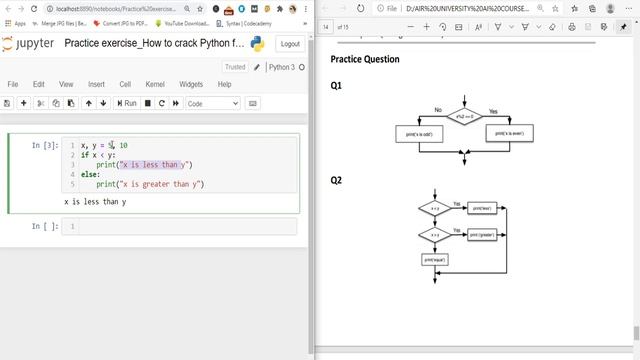Cut selected cells with scissors icon
The width and height of the screenshot is (640, 360).
pyautogui.click(x=41, y=103)
